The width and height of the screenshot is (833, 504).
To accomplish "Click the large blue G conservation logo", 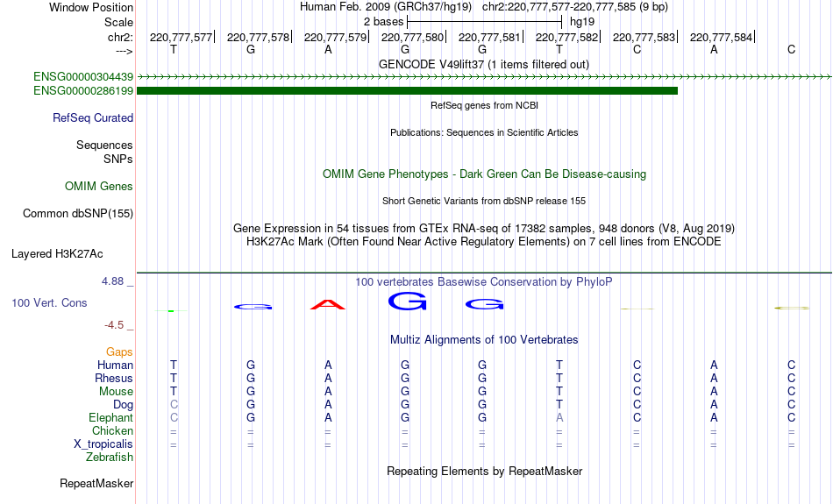I will click(x=407, y=302).
